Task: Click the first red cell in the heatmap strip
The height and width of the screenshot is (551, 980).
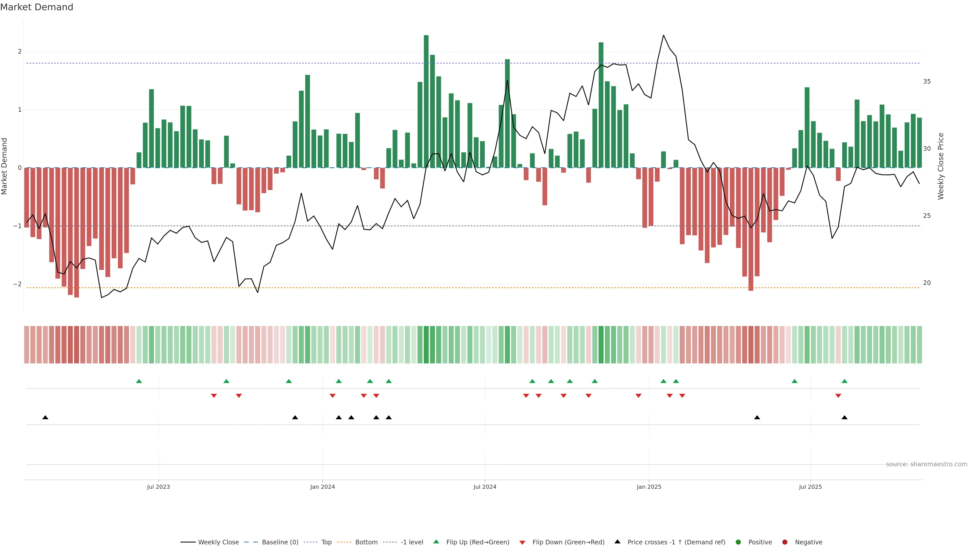Action: pyautogui.click(x=27, y=345)
